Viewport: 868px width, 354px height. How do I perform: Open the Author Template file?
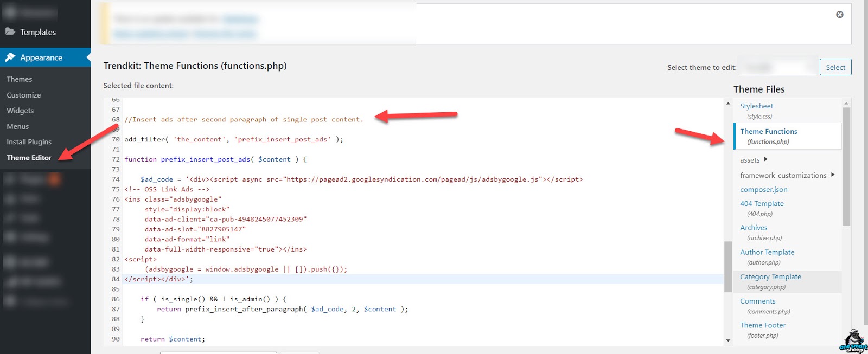coord(767,257)
